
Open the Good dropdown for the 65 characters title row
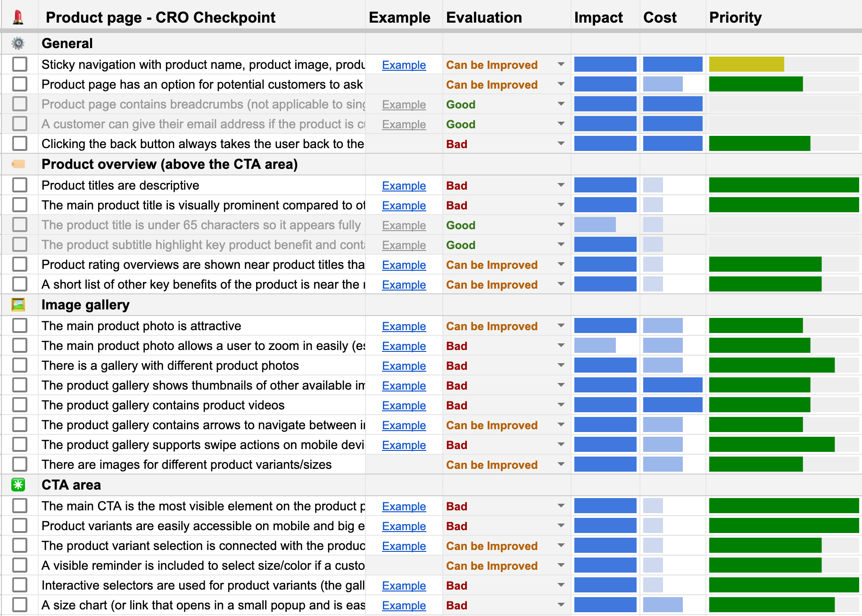tap(561, 225)
